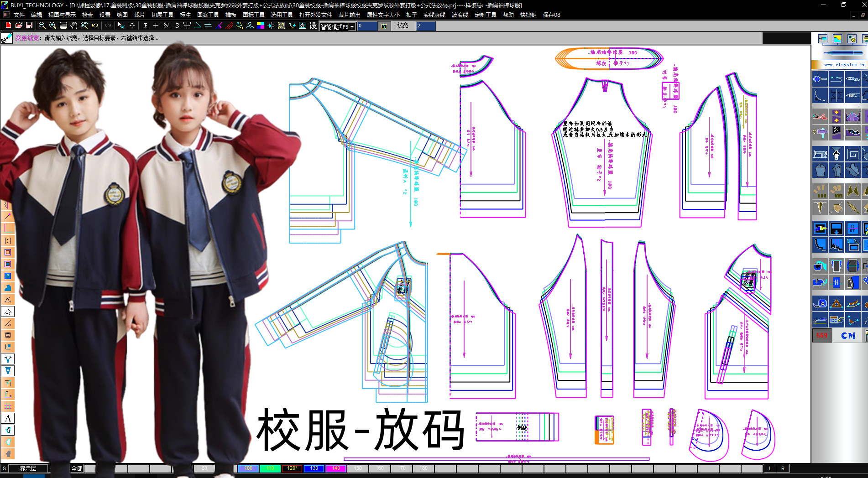Select the Text tool marked A in left toolbar
Image resolution: width=868 pixels, height=478 pixels.
point(7,418)
